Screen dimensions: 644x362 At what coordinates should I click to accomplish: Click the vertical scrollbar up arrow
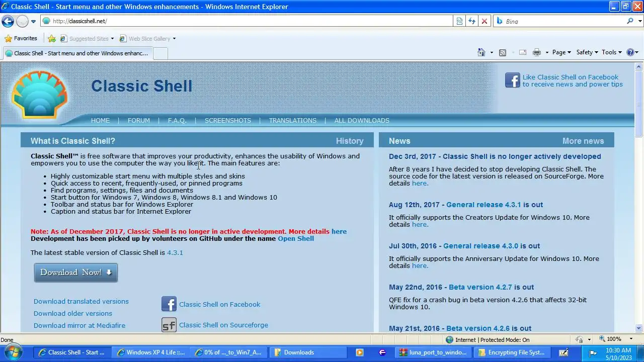639,66
